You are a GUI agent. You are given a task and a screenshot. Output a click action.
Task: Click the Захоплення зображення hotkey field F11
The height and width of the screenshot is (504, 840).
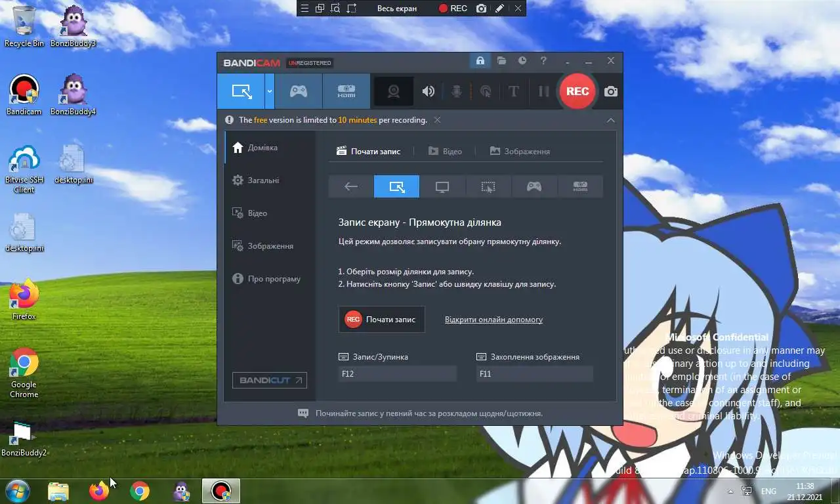click(534, 374)
